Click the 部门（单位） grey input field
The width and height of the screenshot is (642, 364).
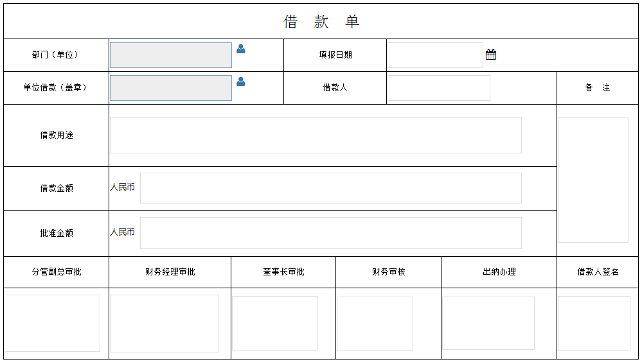(x=171, y=55)
